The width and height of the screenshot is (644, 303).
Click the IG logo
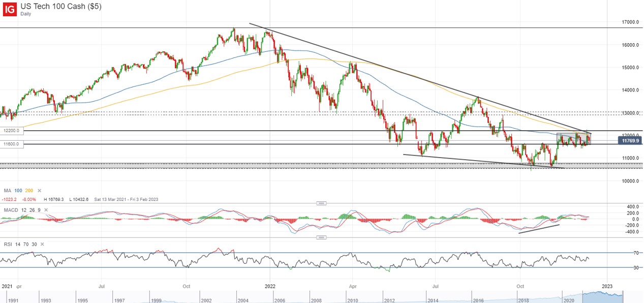pyautogui.click(x=10, y=8)
